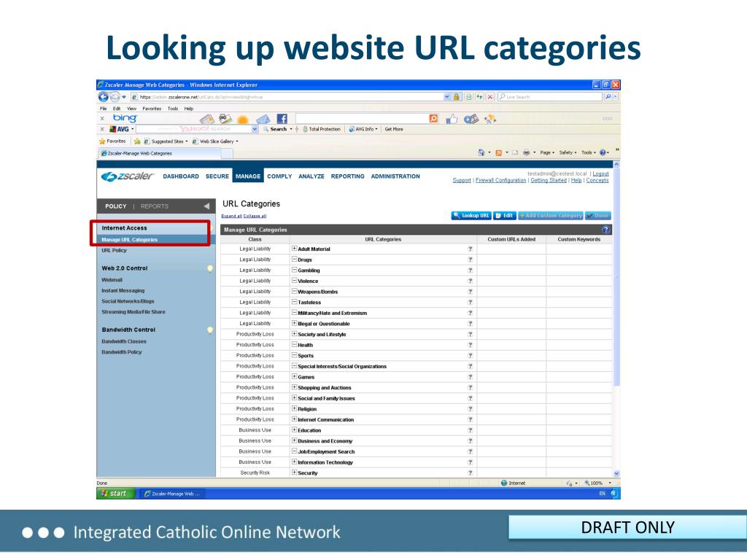The height and width of the screenshot is (560, 747).
Task: Click the lightbulb icon beside Bandwidth Control
Action: pos(209,330)
